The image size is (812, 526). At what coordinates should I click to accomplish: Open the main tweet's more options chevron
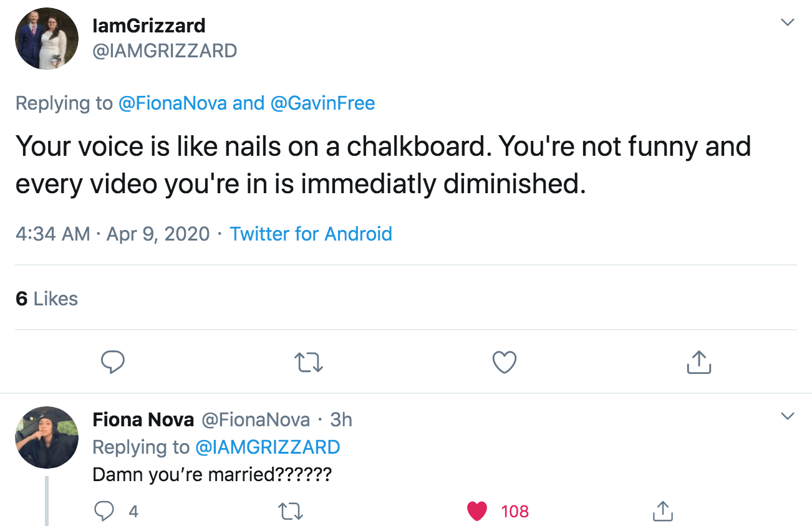point(788,22)
